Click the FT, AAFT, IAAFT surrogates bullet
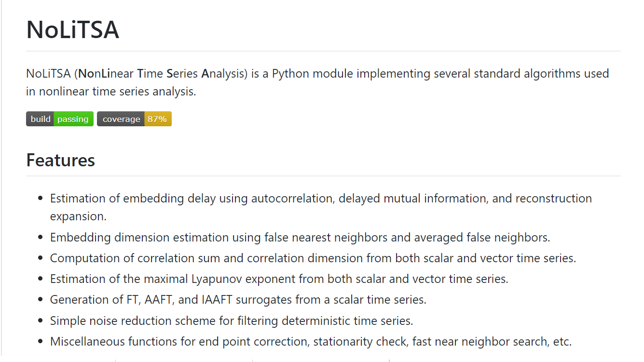 (238, 300)
